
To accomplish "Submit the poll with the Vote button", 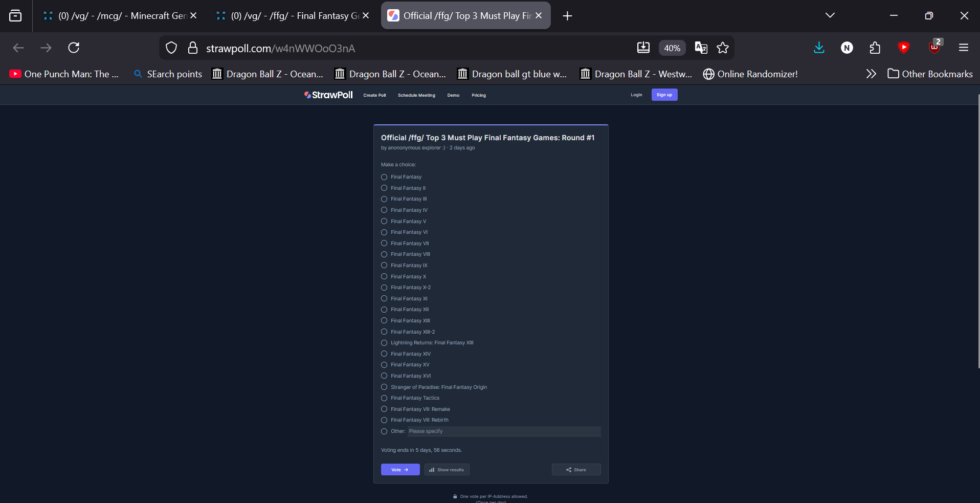I will click(400, 470).
